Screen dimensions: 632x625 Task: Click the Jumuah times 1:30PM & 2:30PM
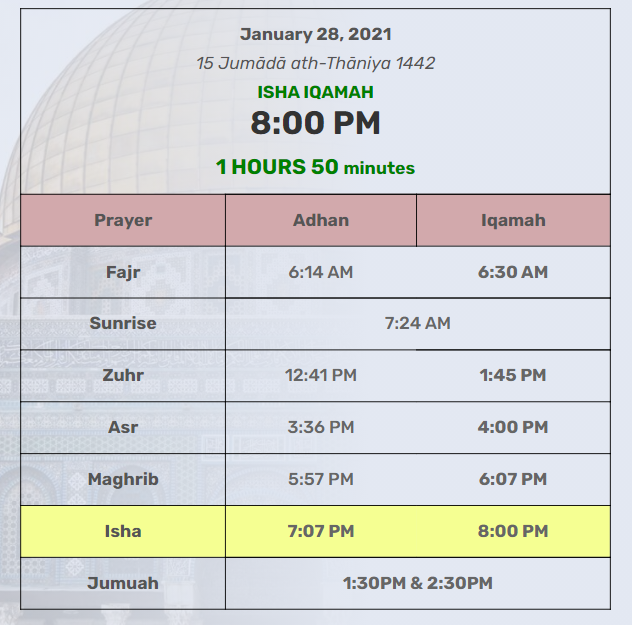click(417, 584)
